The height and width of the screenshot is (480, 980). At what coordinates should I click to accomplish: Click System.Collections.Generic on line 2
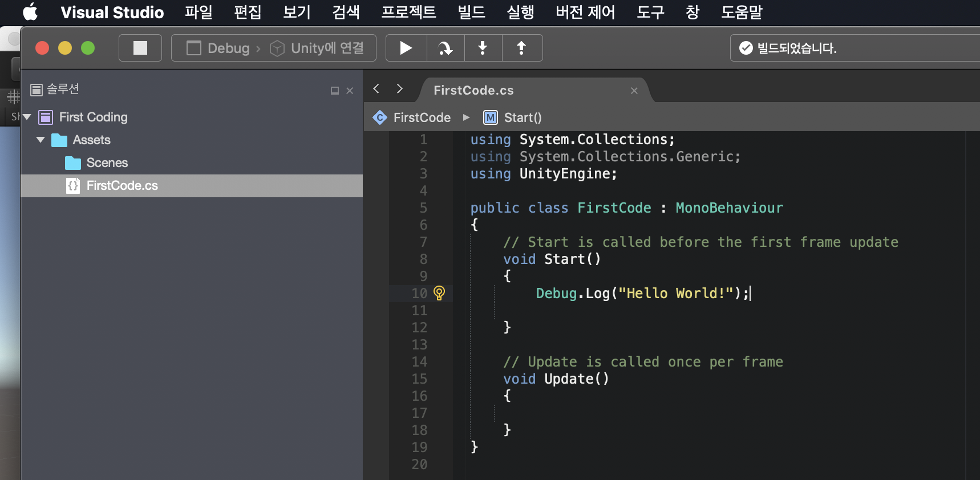tap(626, 156)
